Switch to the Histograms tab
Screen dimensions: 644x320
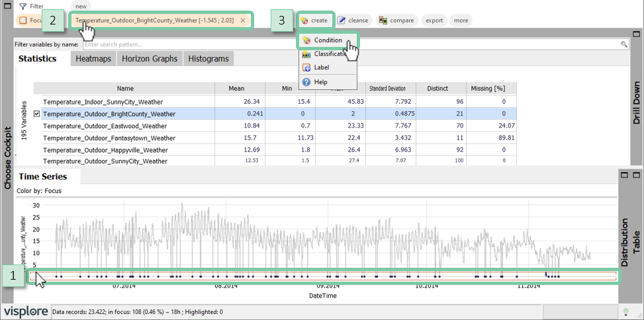(208, 59)
